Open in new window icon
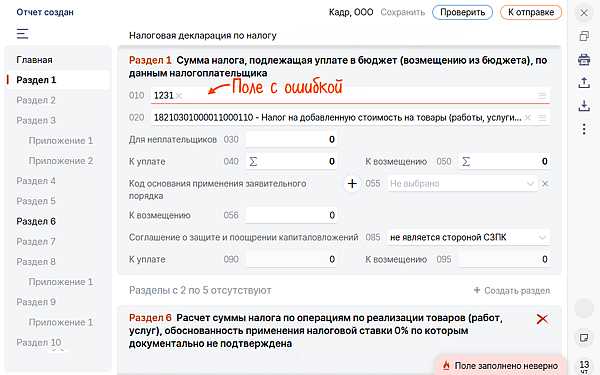The width and height of the screenshot is (600, 375). click(584, 36)
